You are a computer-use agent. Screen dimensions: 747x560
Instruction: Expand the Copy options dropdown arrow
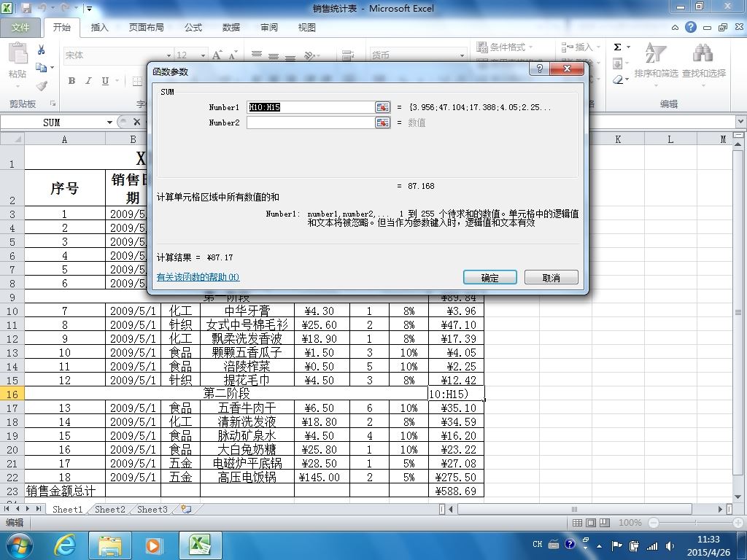tap(52, 68)
